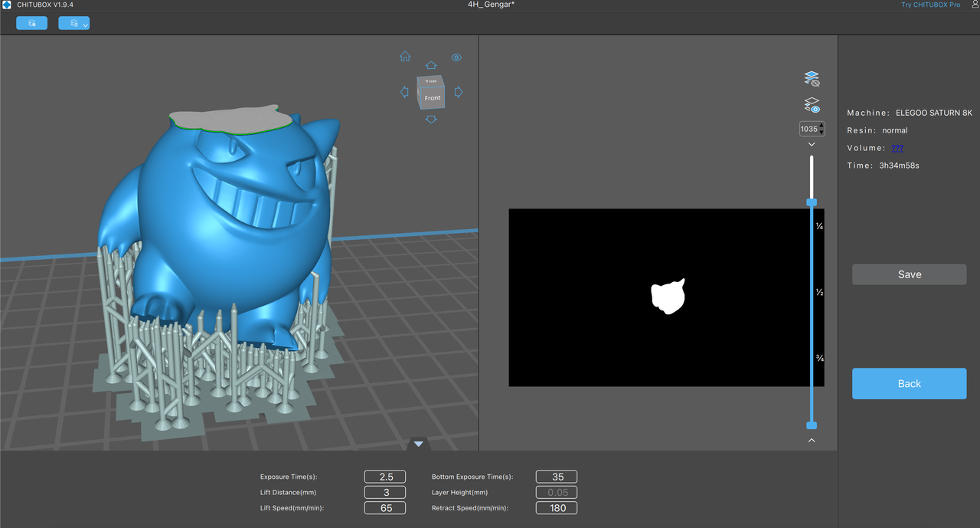Click the Volume ??? link

(x=897, y=148)
